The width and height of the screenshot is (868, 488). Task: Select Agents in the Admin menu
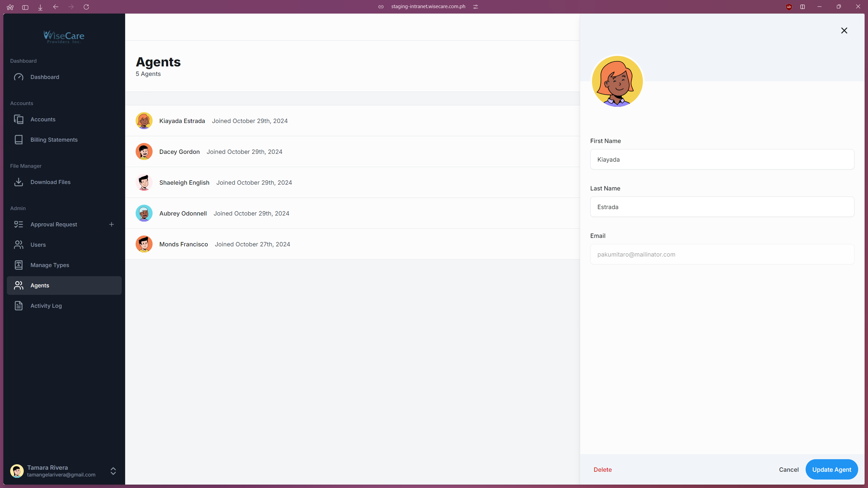click(40, 285)
